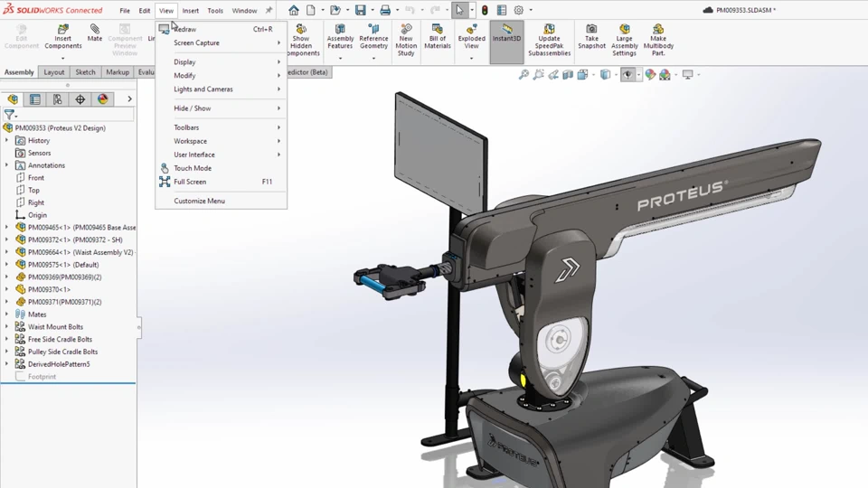Click Zoom to Fit magnifier icon
This screenshot has height=488, width=868.
[x=524, y=74]
